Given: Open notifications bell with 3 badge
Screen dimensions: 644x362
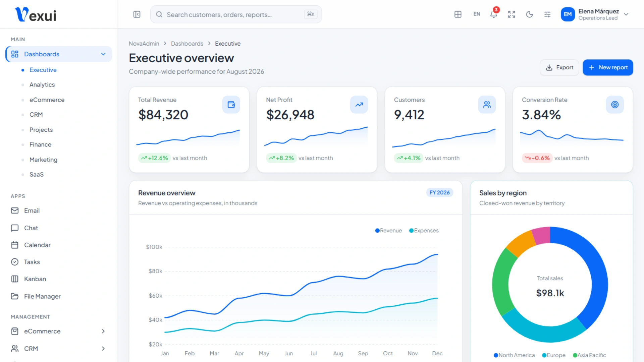Looking at the screenshot, I should coord(494,14).
